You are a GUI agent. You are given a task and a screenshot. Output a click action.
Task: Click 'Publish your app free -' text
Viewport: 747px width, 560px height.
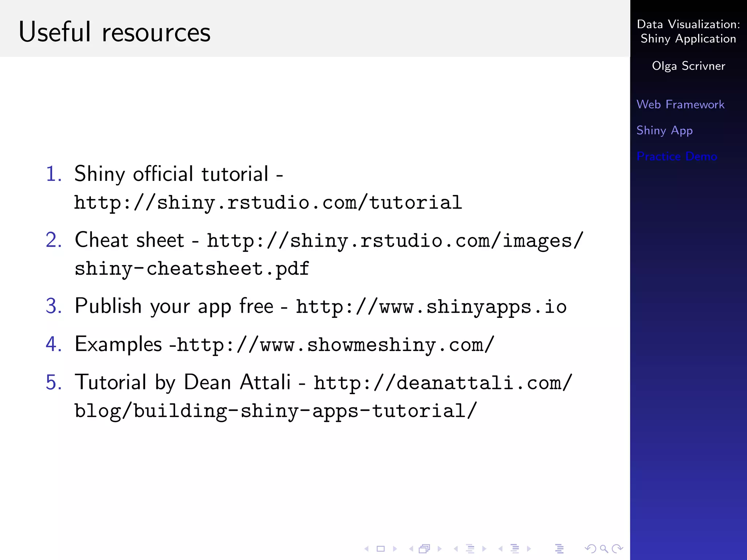pos(181,306)
